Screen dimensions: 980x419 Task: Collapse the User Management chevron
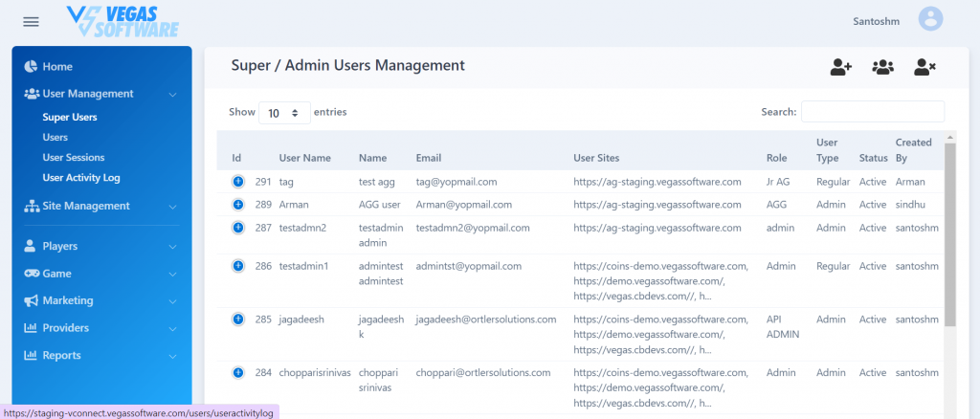tap(172, 95)
